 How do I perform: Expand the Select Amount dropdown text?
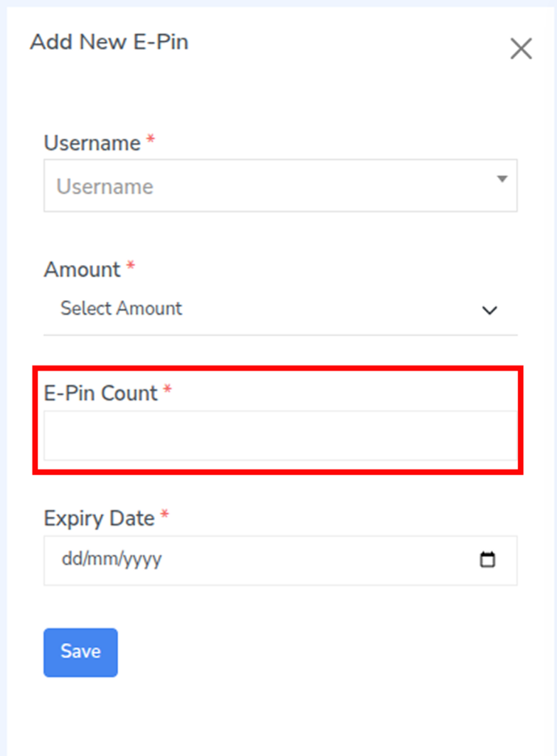[121, 309]
